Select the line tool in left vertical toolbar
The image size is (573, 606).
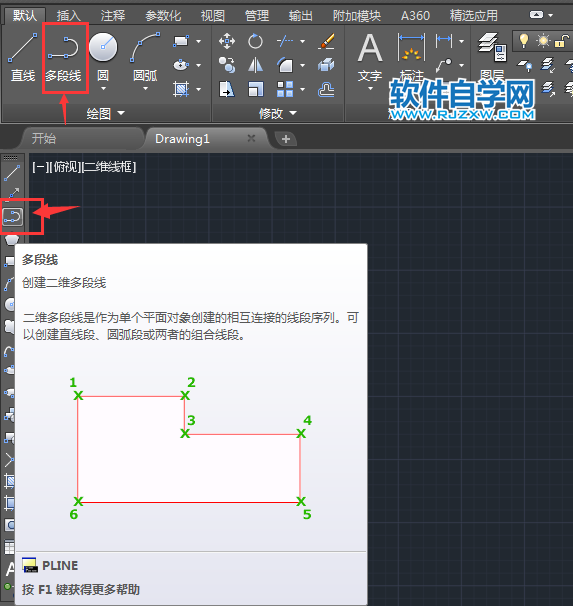pyautogui.click(x=12, y=173)
